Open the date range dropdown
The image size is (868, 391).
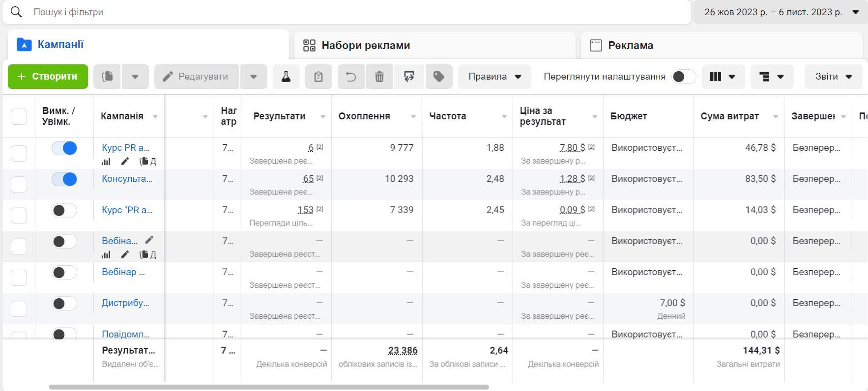click(x=781, y=12)
